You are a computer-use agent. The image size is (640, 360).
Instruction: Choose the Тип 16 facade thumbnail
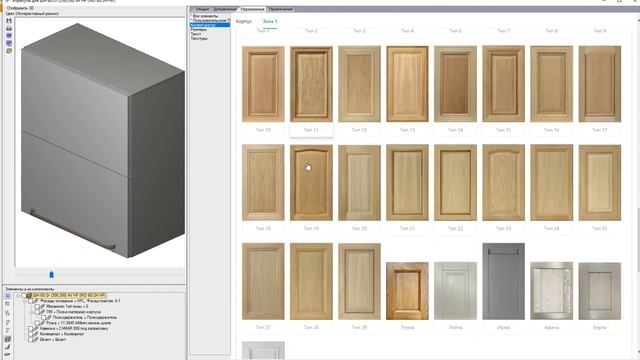pyautogui.click(x=551, y=84)
